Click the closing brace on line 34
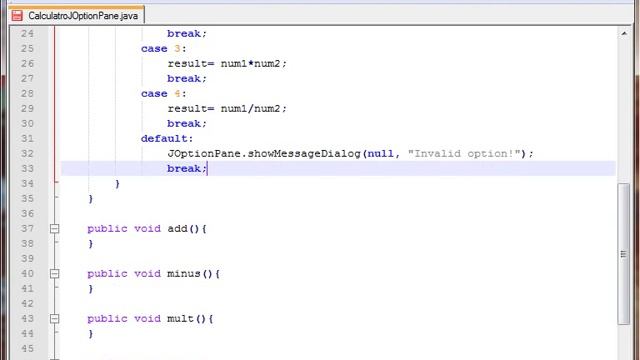This screenshot has height=360, width=640. pos(118,184)
